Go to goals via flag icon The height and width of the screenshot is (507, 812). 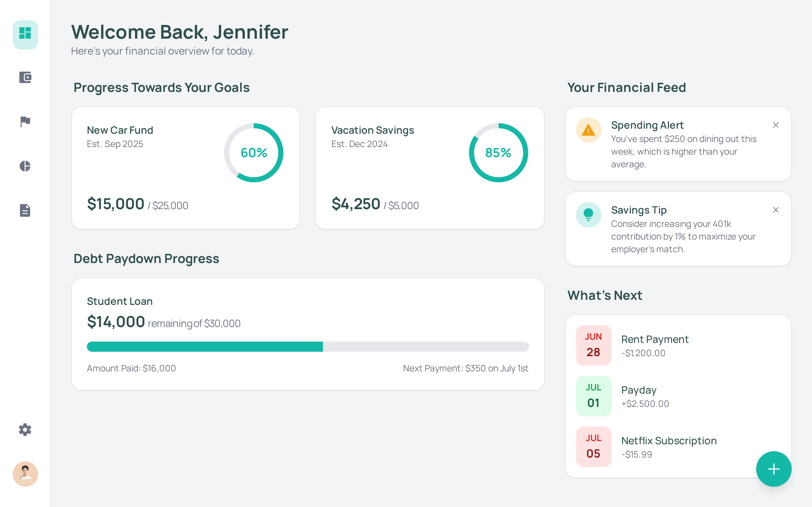click(25, 122)
